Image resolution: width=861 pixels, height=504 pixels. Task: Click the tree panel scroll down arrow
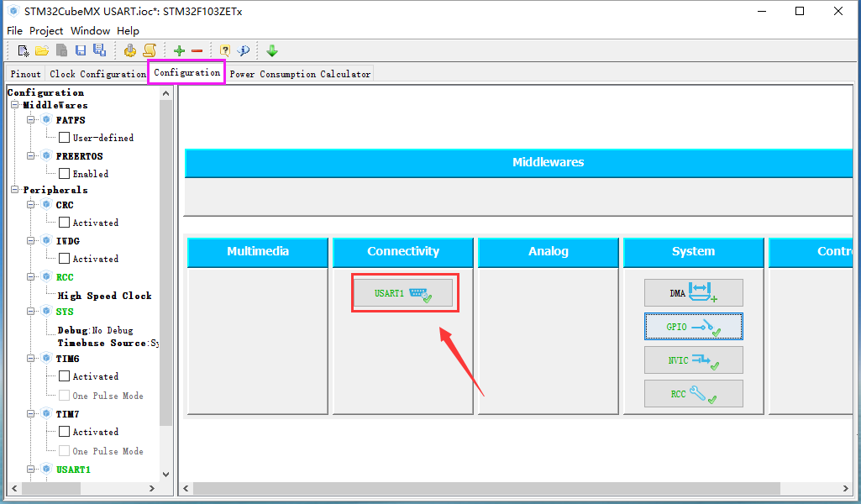[165, 475]
